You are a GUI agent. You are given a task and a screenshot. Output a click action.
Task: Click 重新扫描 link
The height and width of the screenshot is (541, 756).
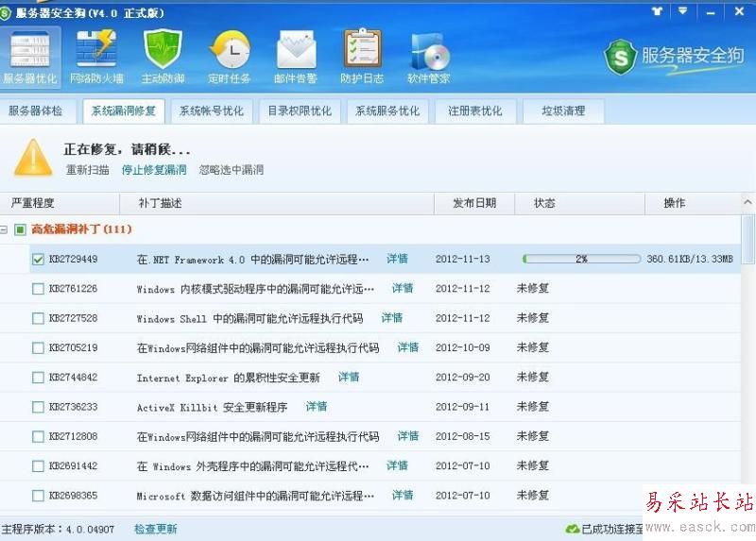[x=87, y=170]
